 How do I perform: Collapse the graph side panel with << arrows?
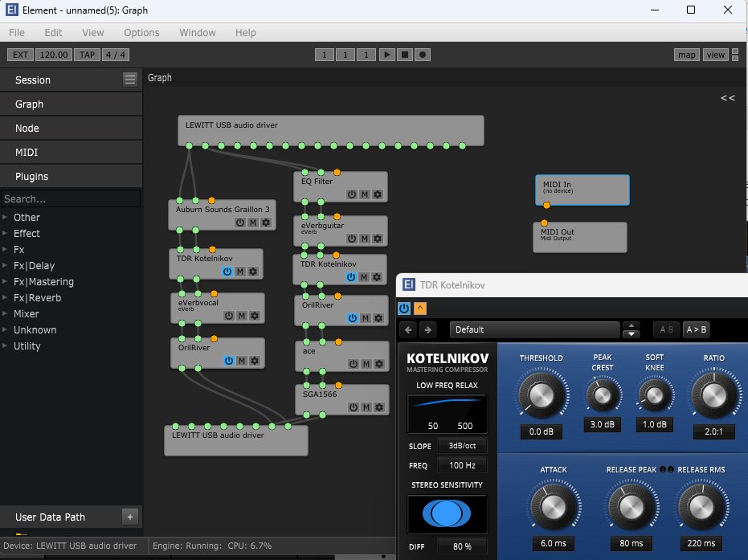coord(727,98)
